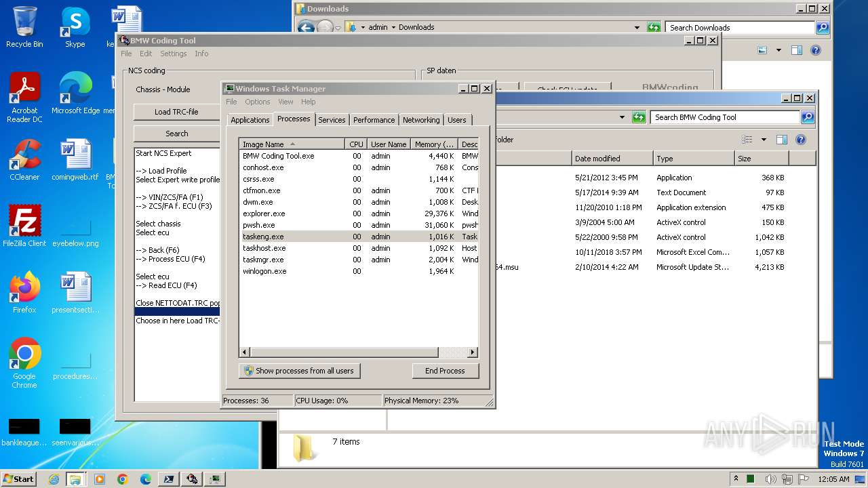This screenshot has width=868, height=488.
Task: Select pwsh.exe process row
Action: [x=359, y=225]
